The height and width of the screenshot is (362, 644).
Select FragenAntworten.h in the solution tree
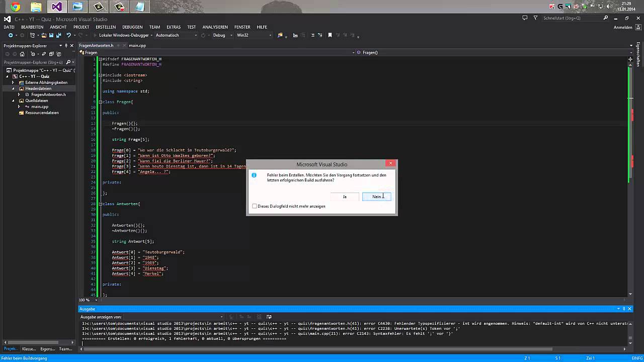(48, 95)
